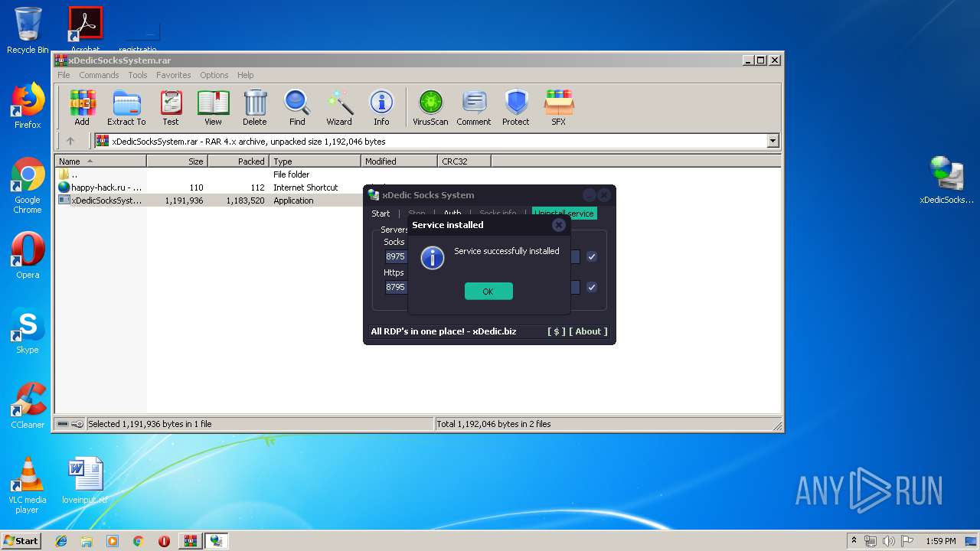Click the Https port field 8795
The height and width of the screenshot is (551, 980).
pyautogui.click(x=396, y=287)
